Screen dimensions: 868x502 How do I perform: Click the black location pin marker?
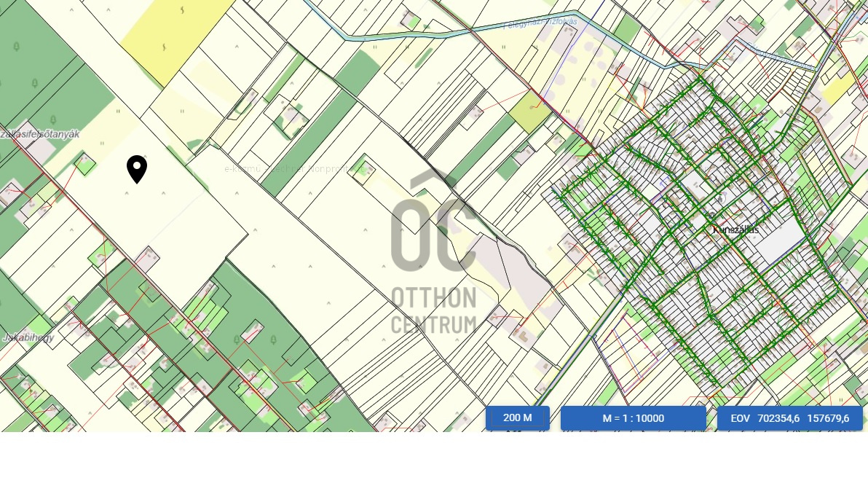pos(137,168)
